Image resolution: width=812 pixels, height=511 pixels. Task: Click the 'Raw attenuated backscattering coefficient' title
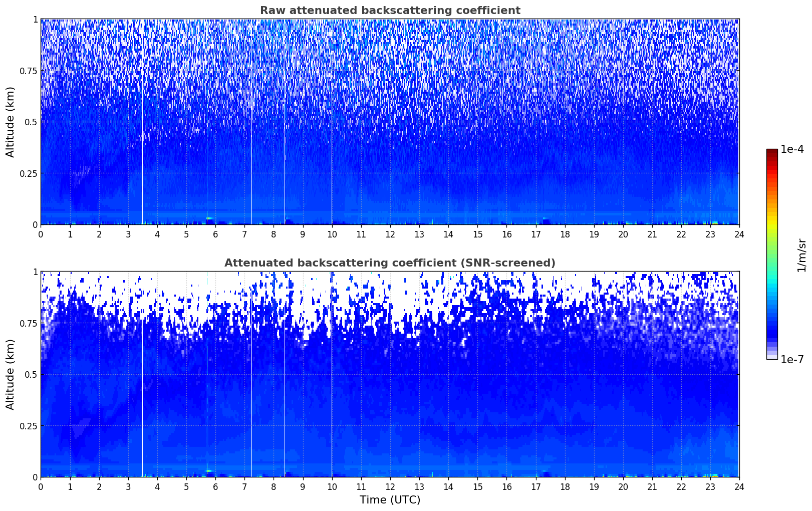click(390, 11)
